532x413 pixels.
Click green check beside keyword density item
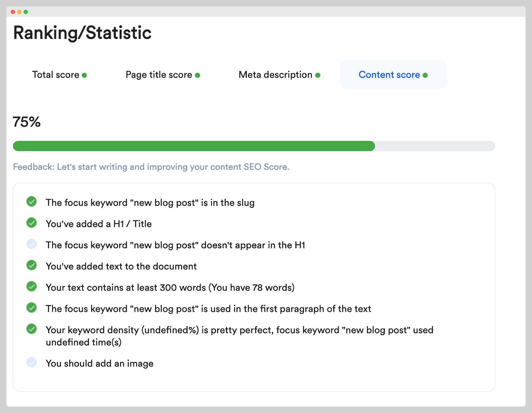pos(32,329)
